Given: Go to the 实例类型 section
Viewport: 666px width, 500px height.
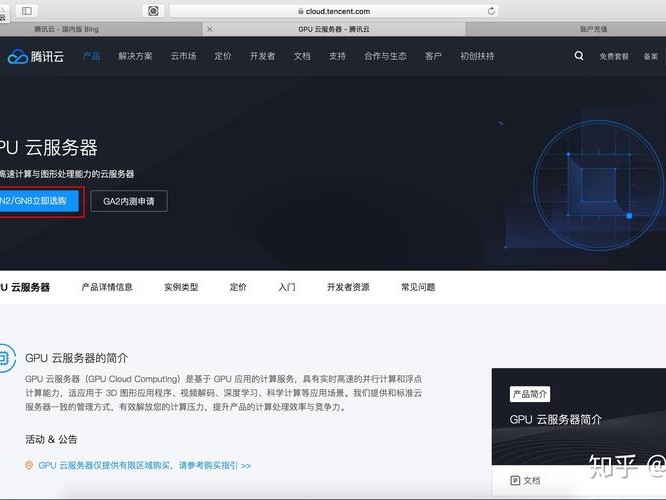Looking at the screenshot, I should click(181, 287).
